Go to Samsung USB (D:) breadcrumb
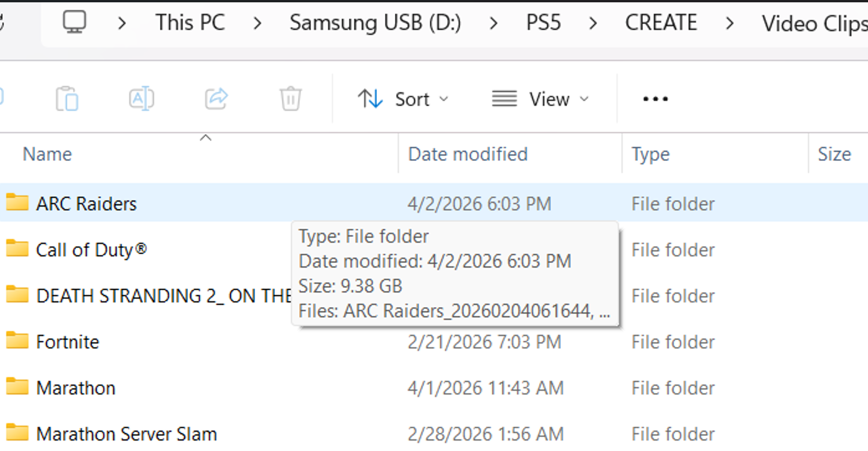The image size is (868, 451). point(375,23)
